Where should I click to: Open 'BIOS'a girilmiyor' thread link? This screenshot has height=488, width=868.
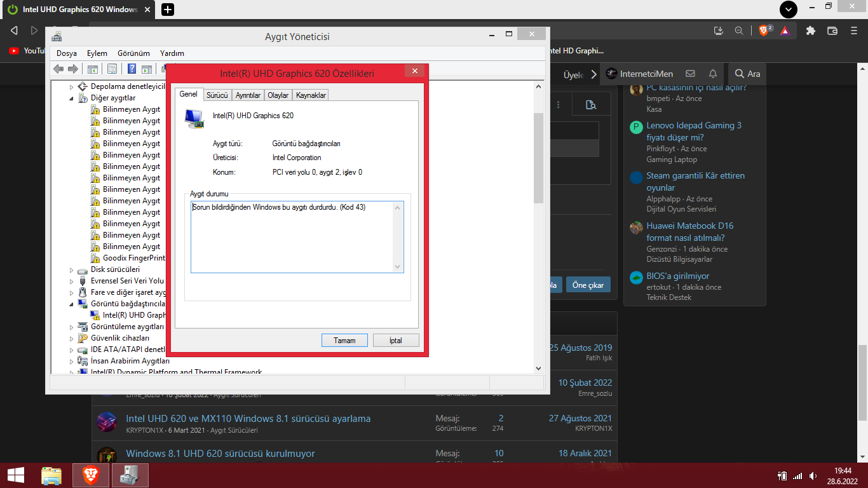coord(678,276)
